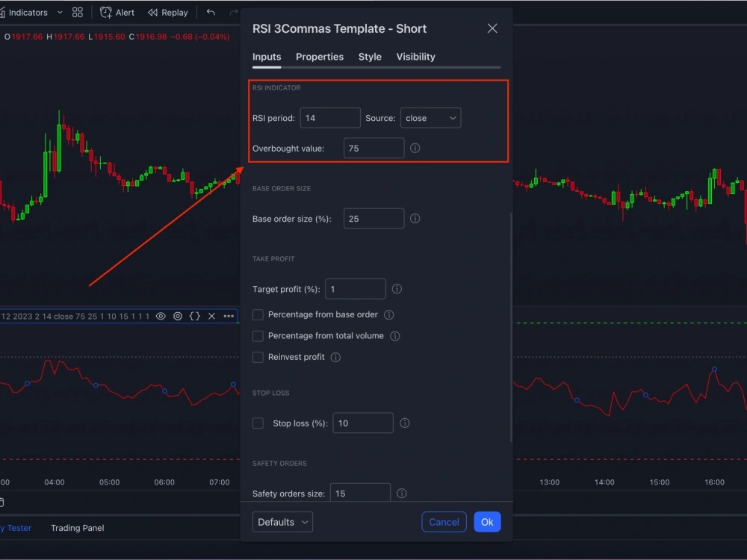Viewport: 747px width, 560px height.
Task: Open the strategy More options dots
Action: pos(229,316)
